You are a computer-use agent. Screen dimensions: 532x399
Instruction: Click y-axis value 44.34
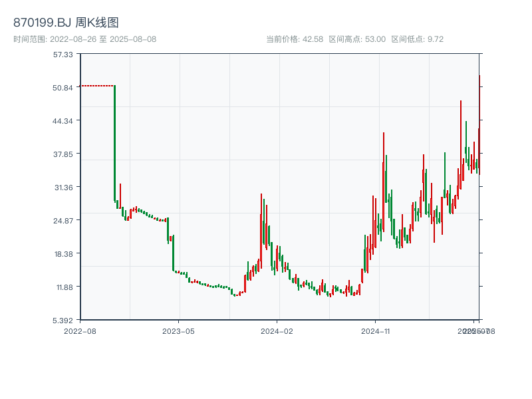pyautogui.click(x=63, y=121)
